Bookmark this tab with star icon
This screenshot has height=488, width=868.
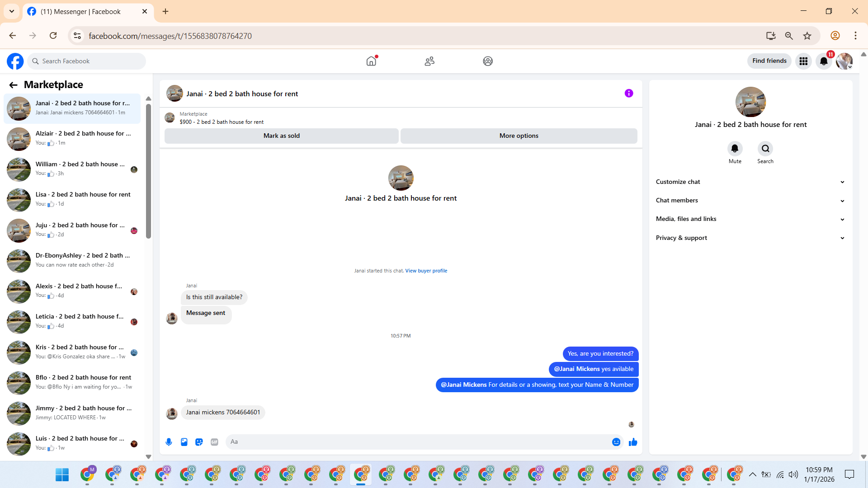point(807,36)
